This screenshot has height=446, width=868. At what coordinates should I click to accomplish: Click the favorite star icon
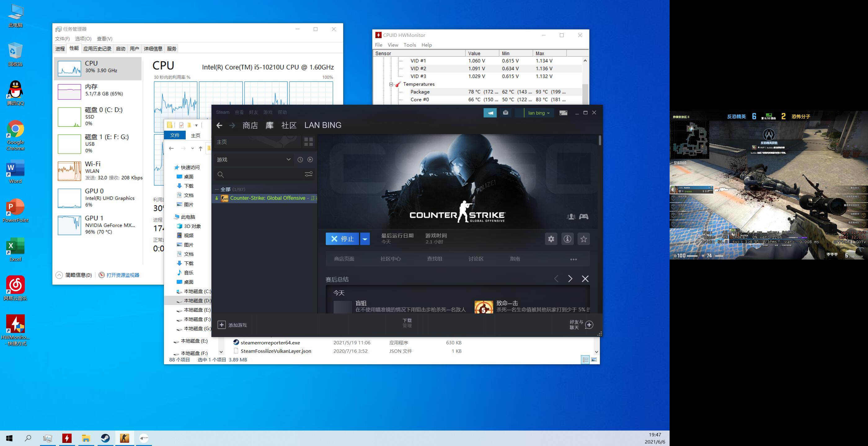click(584, 239)
